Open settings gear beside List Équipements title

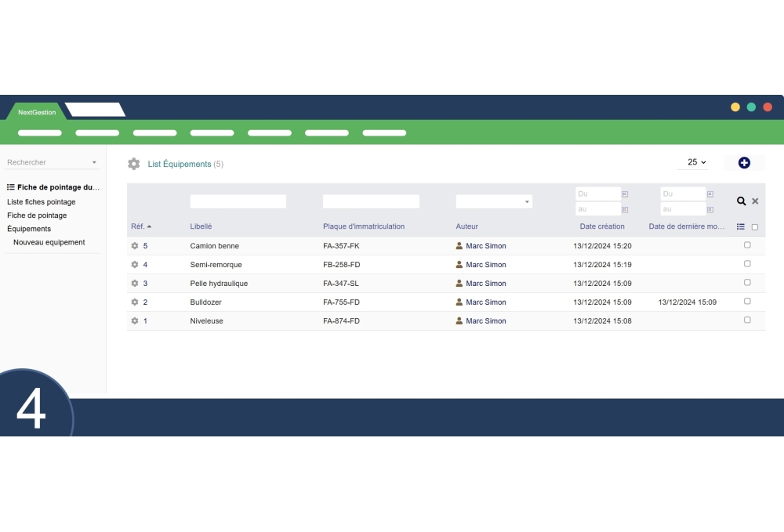[x=132, y=163]
